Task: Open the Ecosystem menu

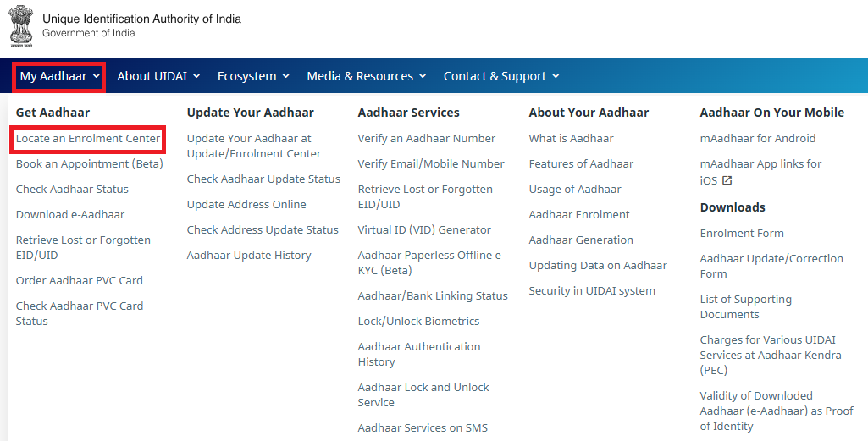Action: pos(253,76)
